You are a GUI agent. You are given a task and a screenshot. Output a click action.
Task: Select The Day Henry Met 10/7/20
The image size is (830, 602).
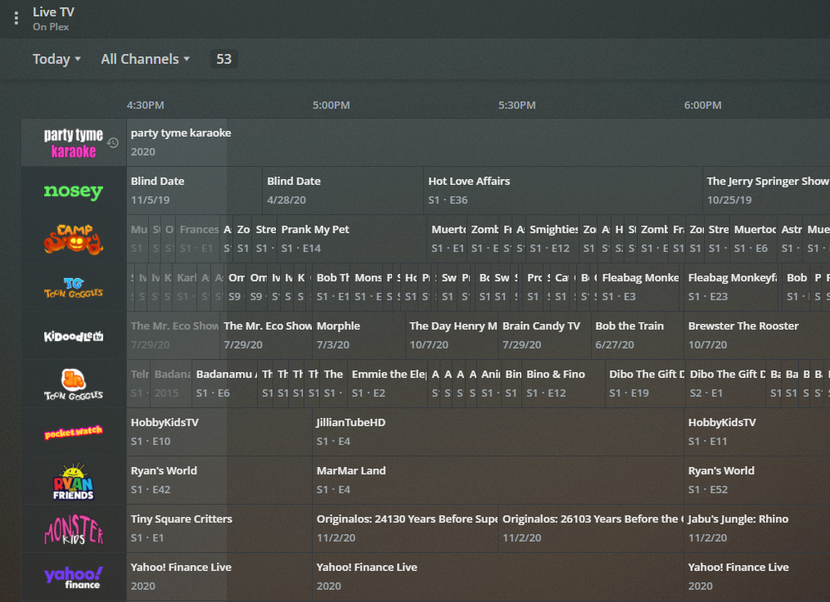pos(452,335)
